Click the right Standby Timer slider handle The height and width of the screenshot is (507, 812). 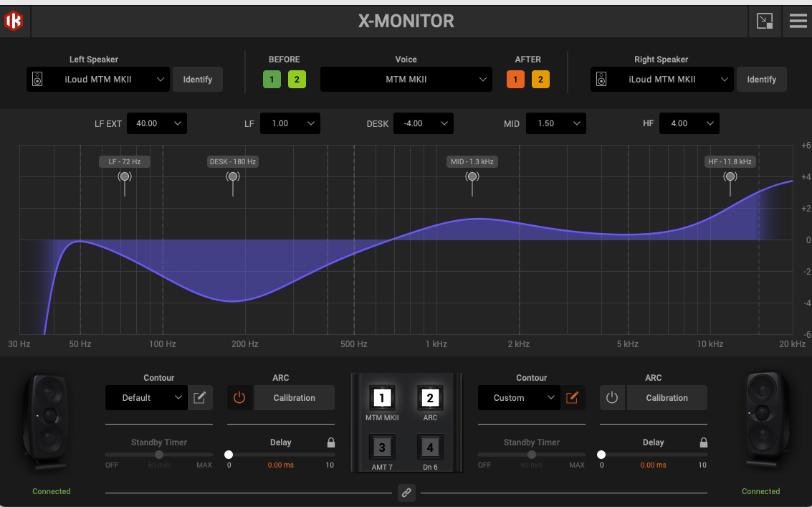pyautogui.click(x=531, y=455)
